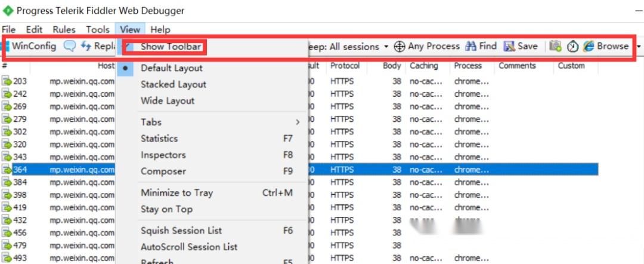
Task: Click the screenshot camera icon in the toolbar
Action: (555, 47)
